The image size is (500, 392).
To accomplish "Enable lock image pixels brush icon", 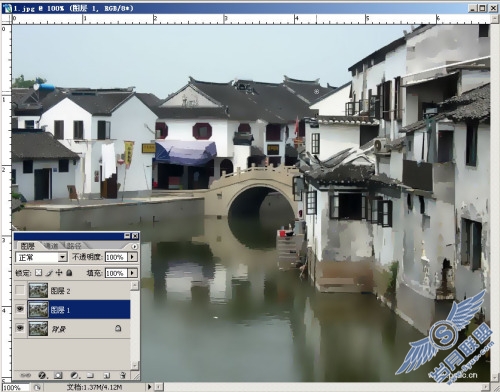I will pyautogui.click(x=49, y=273).
